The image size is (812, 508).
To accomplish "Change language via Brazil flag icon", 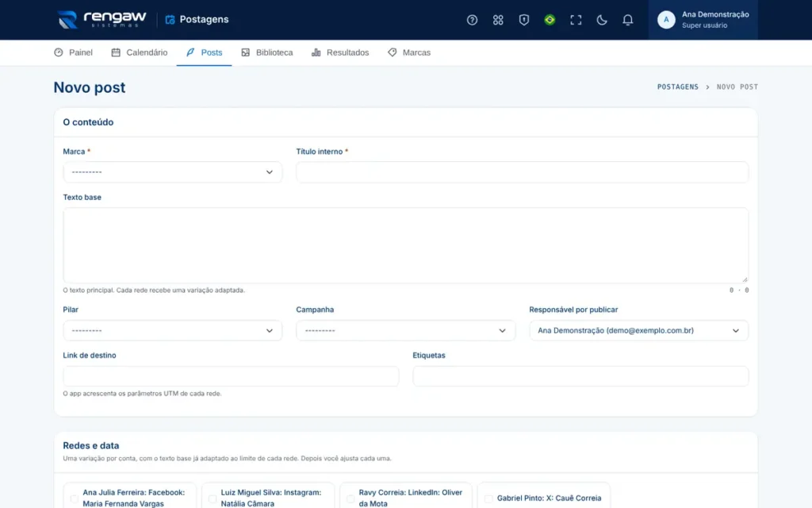I will (550, 20).
